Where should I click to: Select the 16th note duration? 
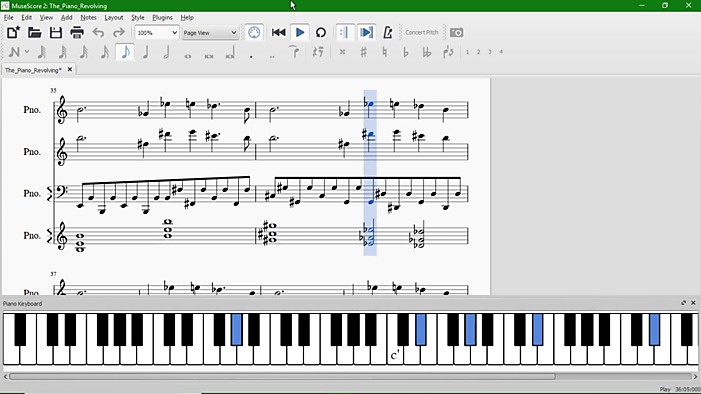click(x=84, y=52)
